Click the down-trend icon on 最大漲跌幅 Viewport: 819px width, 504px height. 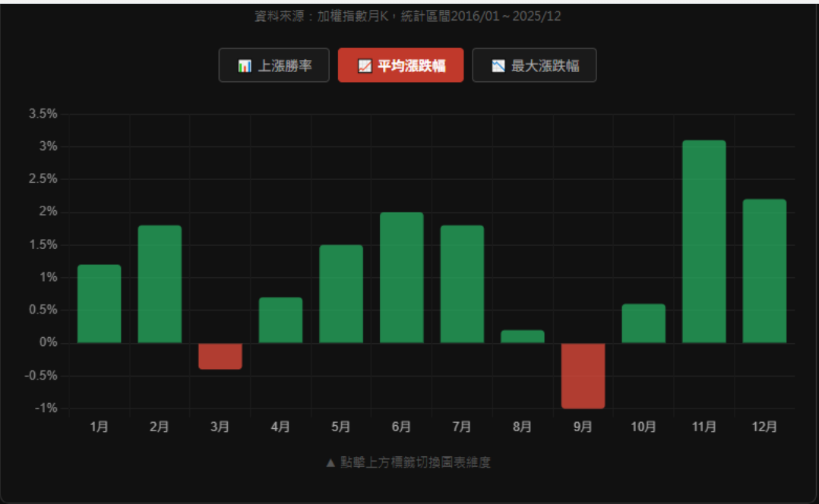click(498, 66)
